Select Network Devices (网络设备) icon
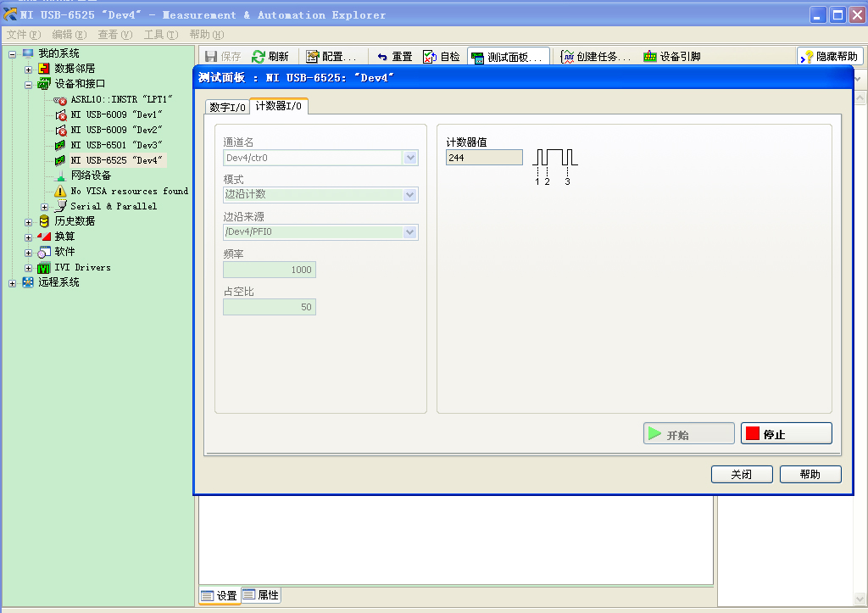 (60, 176)
